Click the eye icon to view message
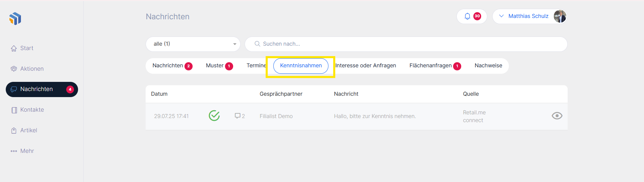 point(557,116)
